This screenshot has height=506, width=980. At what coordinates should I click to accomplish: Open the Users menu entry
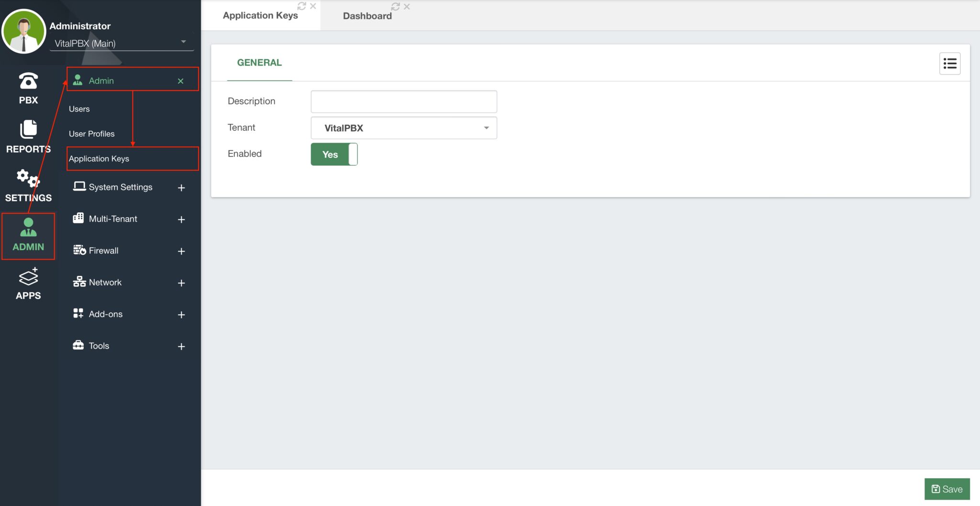(79, 109)
